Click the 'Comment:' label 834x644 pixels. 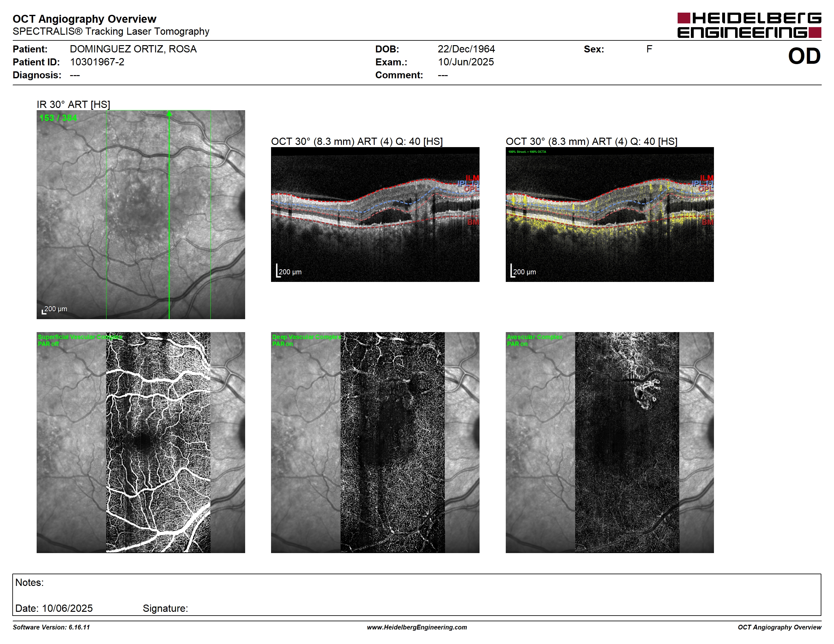399,75
